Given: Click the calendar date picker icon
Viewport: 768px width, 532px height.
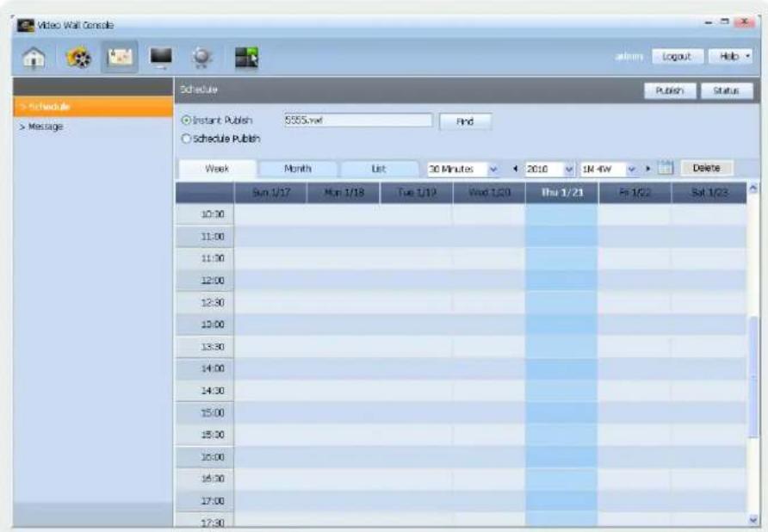Looking at the screenshot, I should point(666,168).
